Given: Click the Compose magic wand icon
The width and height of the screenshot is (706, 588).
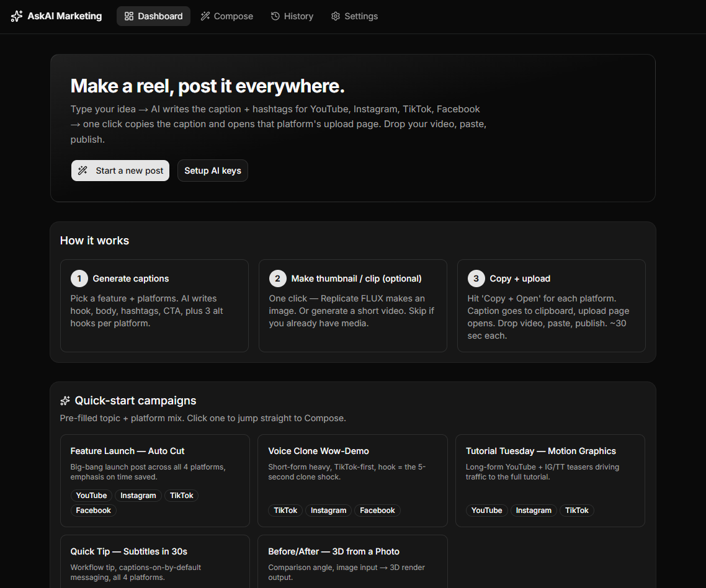Looking at the screenshot, I should [205, 16].
